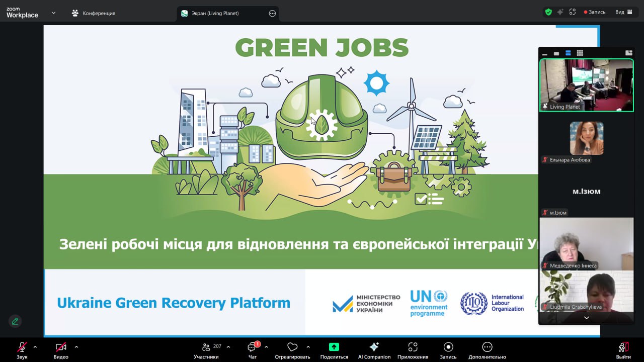Viewport: 644px width, 362px height.
Task: Open the Чат chat panel
Action: pos(253,350)
